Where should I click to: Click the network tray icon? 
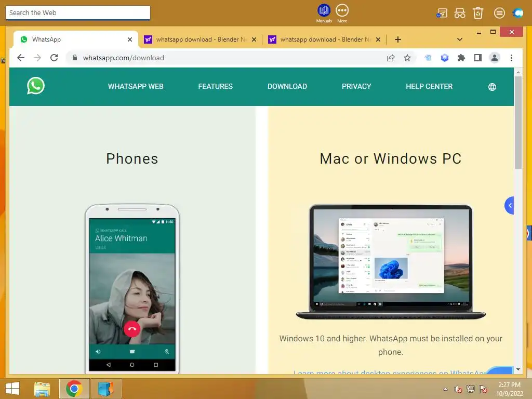470,389
